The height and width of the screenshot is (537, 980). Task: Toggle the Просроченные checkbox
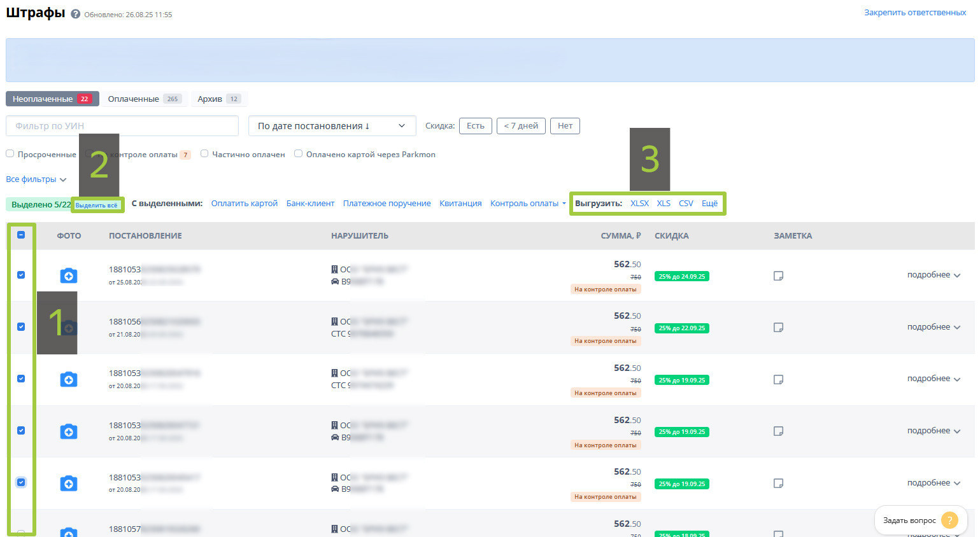[10, 154]
